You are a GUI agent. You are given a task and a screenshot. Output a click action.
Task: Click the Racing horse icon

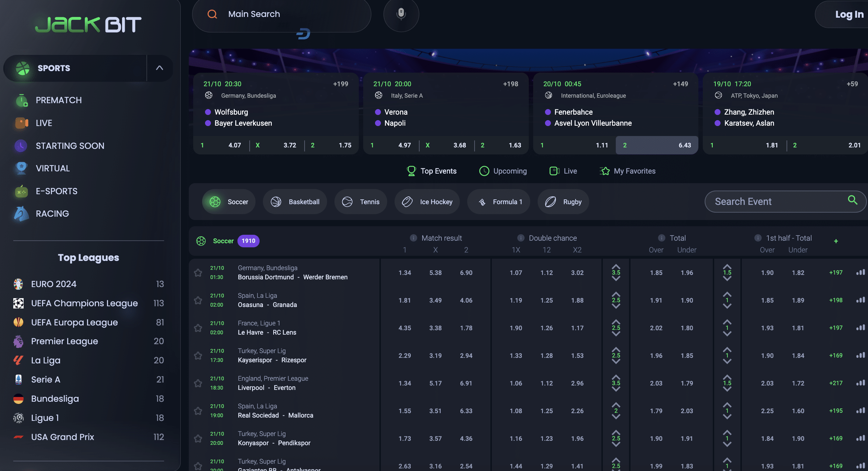coord(21,214)
